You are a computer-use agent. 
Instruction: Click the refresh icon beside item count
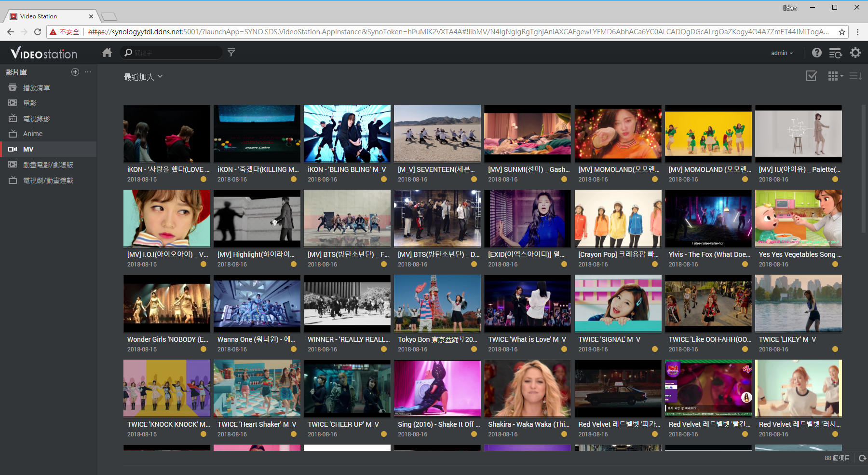click(862, 458)
